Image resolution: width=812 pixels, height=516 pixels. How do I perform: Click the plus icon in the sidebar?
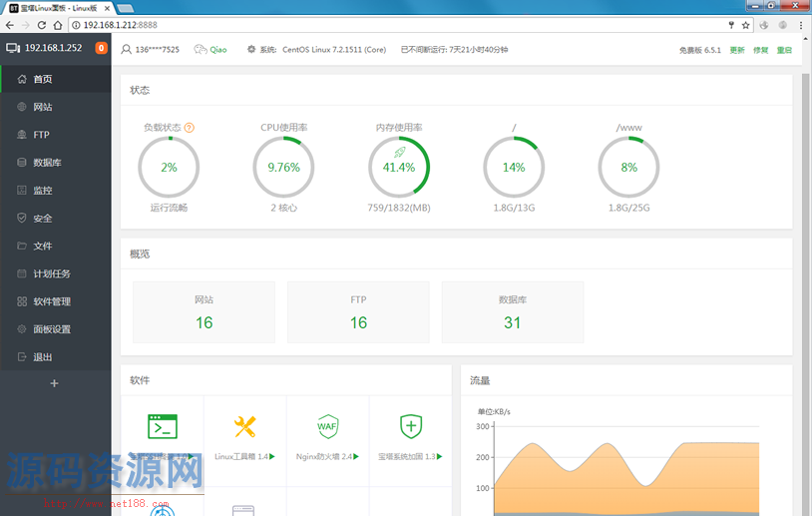tap(55, 383)
